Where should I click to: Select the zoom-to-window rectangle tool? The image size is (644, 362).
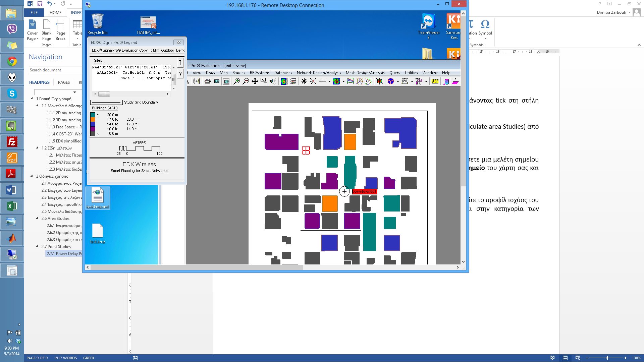click(264, 81)
